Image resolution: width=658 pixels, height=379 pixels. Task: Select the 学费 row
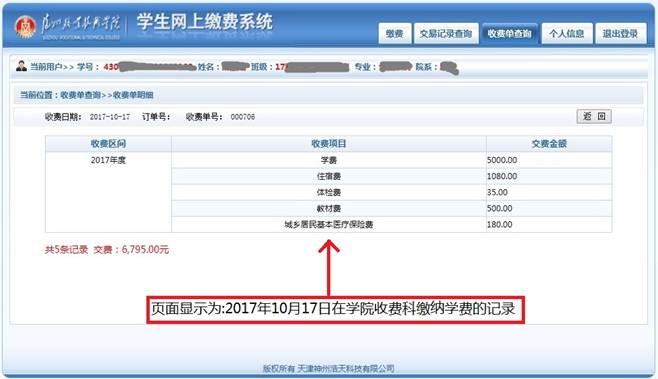392,160
